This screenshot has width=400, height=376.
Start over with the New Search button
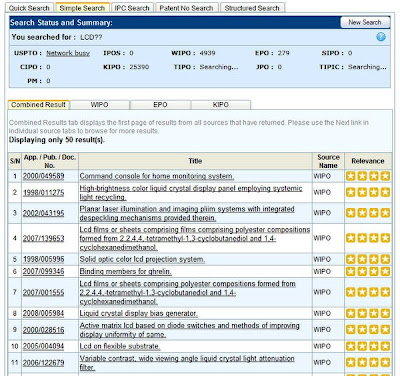click(365, 22)
